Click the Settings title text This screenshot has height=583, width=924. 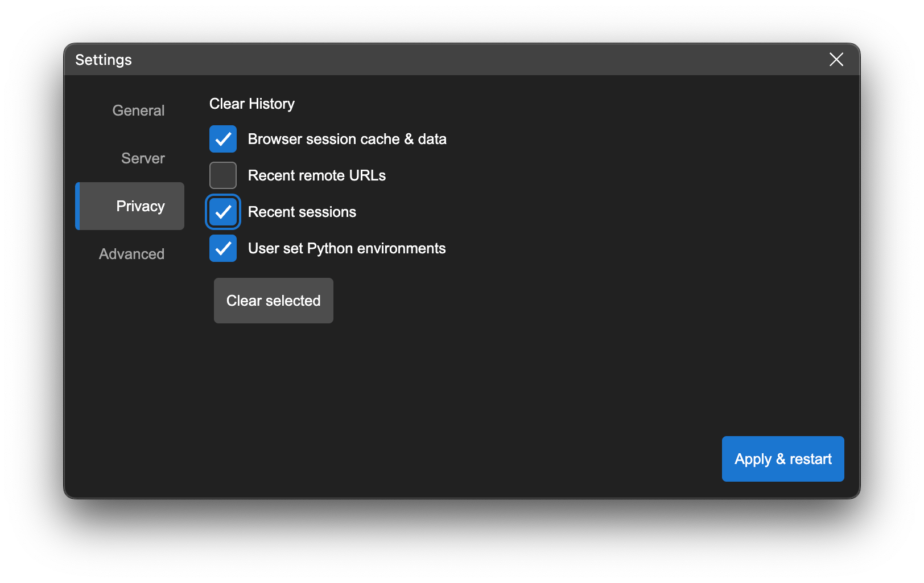click(104, 60)
